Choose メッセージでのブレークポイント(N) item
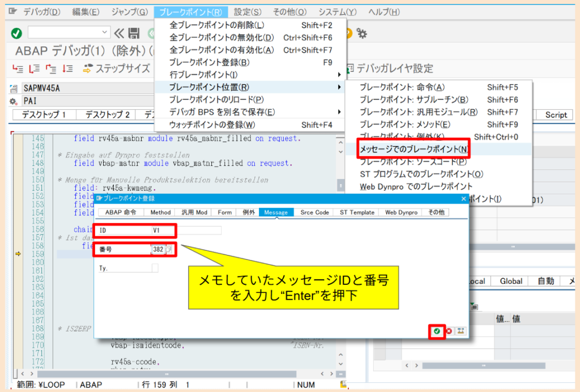This screenshot has width=580, height=392. click(439, 150)
